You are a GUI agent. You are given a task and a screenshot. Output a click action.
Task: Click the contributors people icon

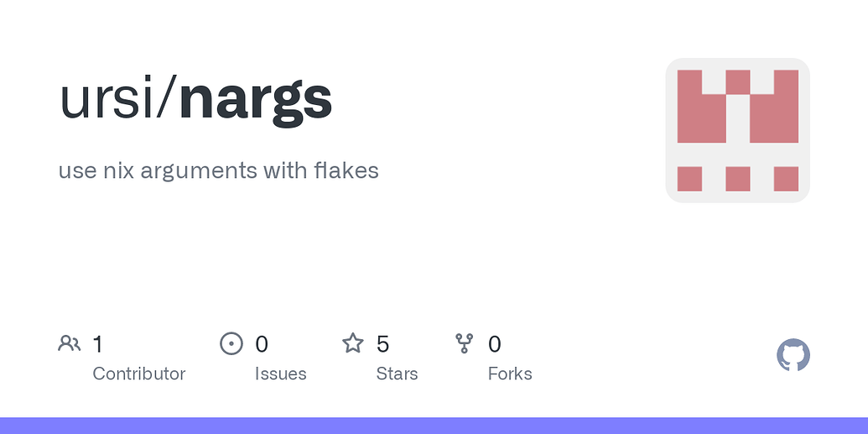70,343
